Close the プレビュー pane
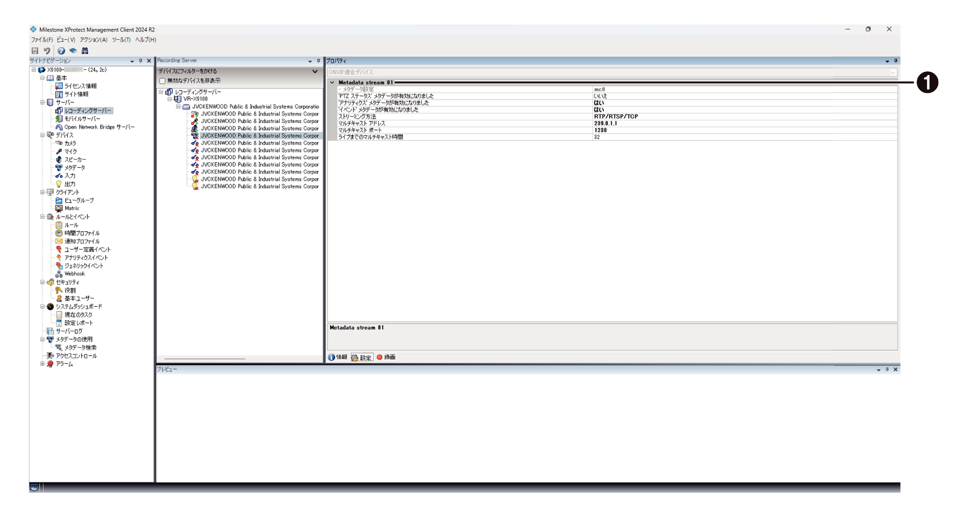The width and height of the screenshot is (980, 517). [x=896, y=369]
